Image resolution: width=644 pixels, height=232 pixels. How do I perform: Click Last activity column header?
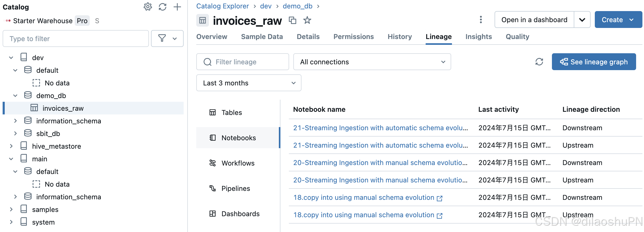[x=499, y=109]
